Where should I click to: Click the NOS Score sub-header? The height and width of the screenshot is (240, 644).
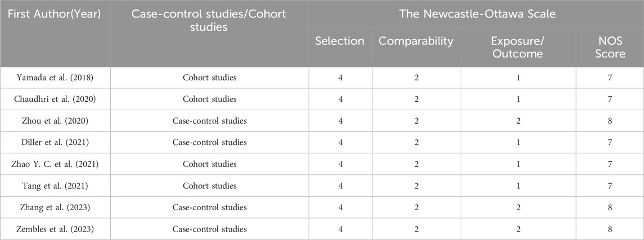pos(610,47)
